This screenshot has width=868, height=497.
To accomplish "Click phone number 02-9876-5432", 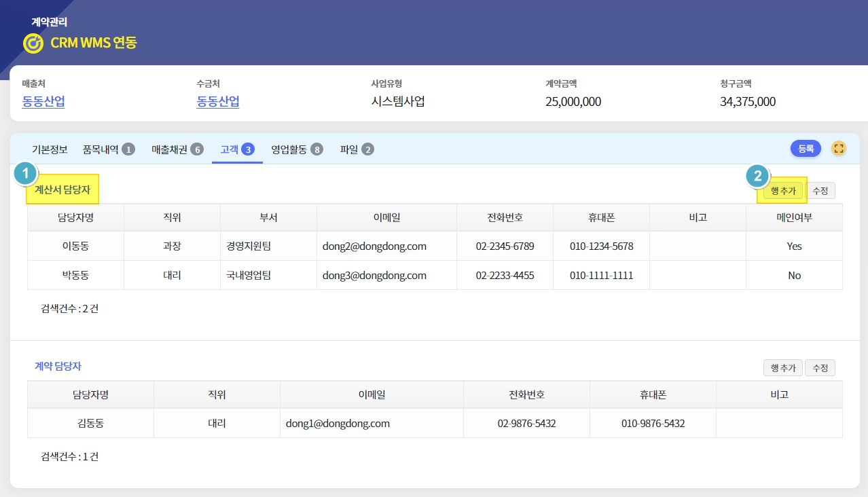I will click(x=527, y=423).
